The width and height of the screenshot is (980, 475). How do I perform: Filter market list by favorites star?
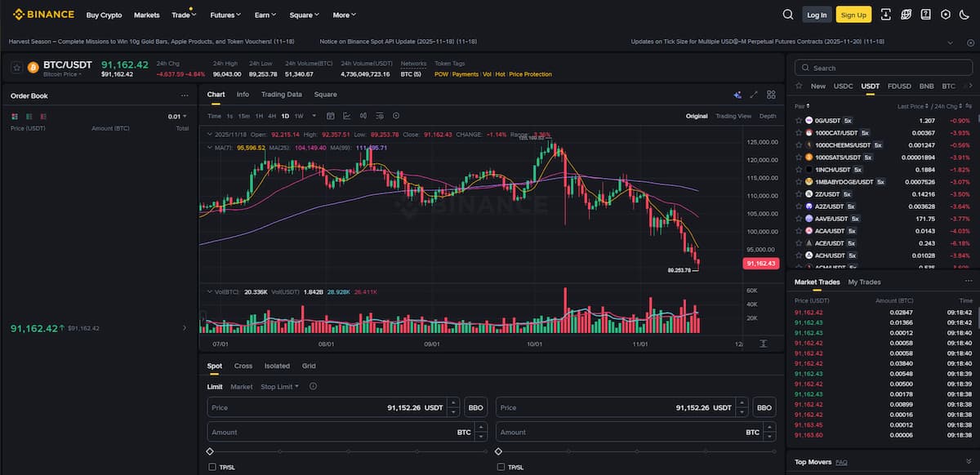[799, 86]
